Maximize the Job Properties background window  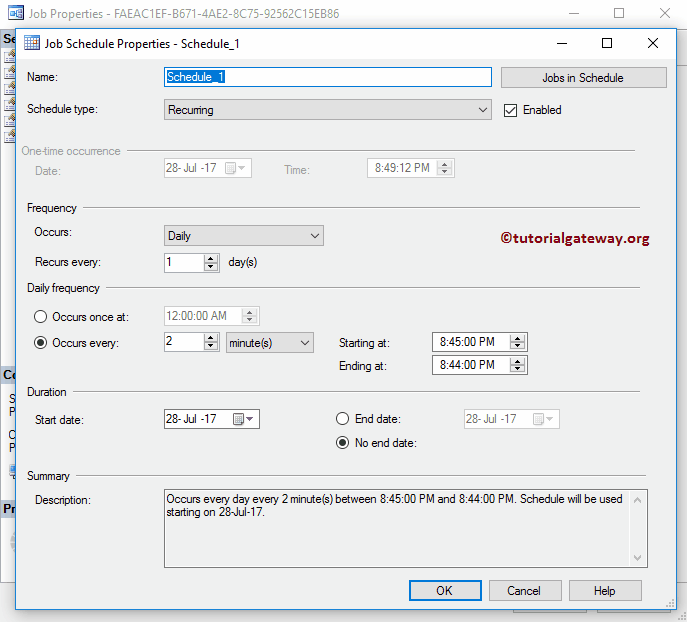click(x=619, y=13)
